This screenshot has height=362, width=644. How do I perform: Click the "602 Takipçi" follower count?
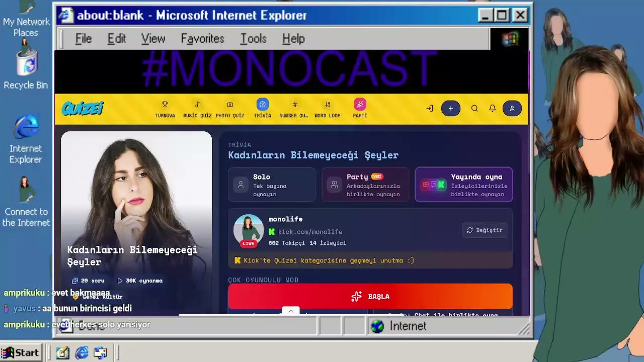pyautogui.click(x=287, y=243)
